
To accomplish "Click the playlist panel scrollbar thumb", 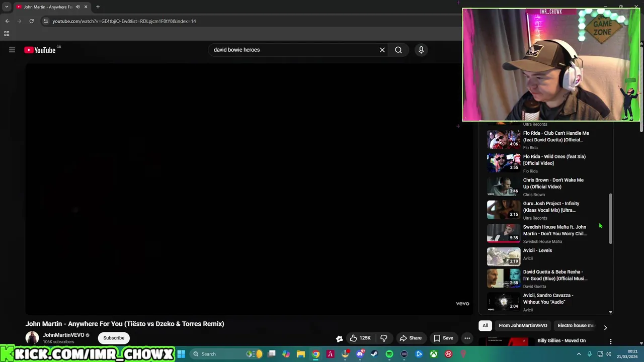I will (x=610, y=219).
